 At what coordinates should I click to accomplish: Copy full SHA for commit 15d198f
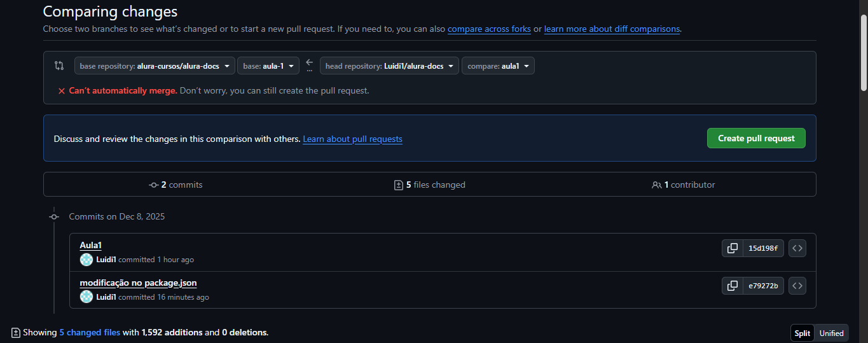click(x=733, y=248)
